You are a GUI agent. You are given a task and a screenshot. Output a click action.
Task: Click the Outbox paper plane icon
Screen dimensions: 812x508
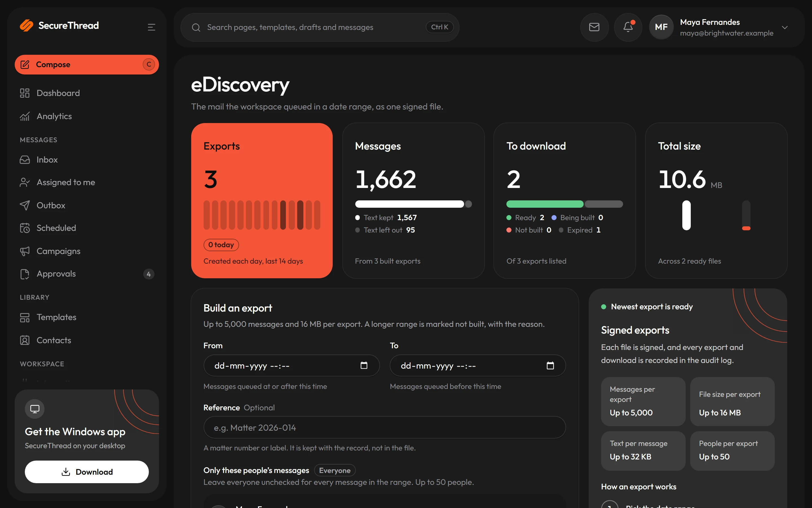tap(25, 205)
